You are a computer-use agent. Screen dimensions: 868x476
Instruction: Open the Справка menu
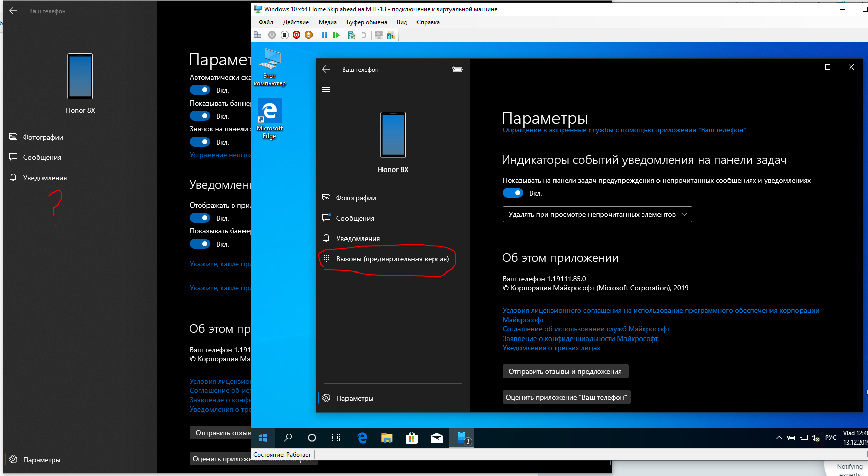coord(428,22)
